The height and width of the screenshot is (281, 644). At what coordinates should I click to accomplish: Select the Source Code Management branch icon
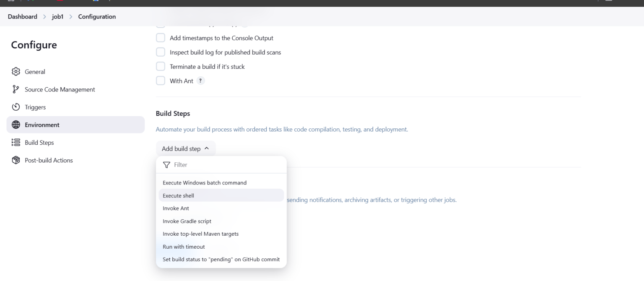(16, 89)
